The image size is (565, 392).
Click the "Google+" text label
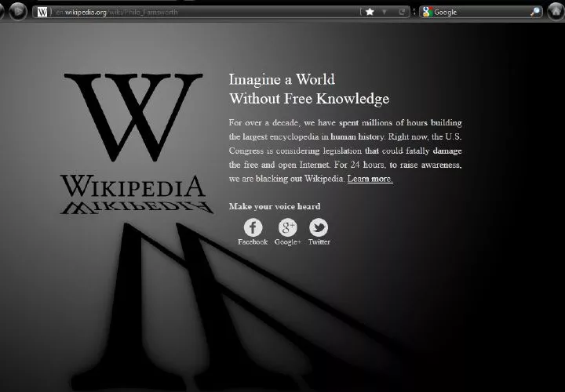click(287, 242)
